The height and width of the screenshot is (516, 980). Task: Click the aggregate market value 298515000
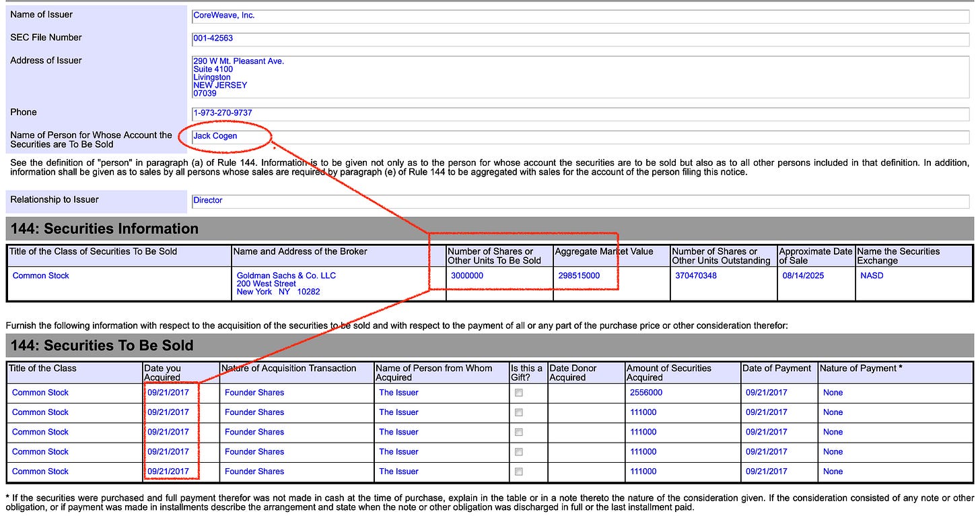tap(579, 276)
